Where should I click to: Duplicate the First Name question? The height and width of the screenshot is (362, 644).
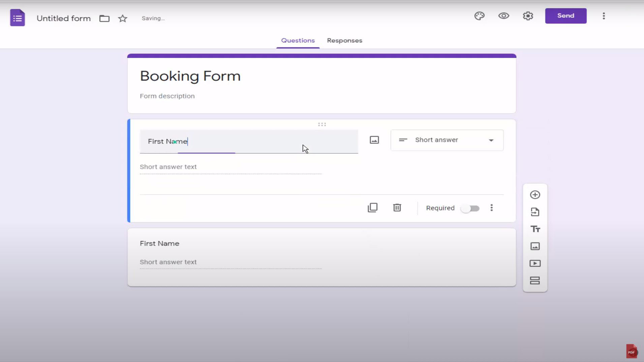click(372, 208)
